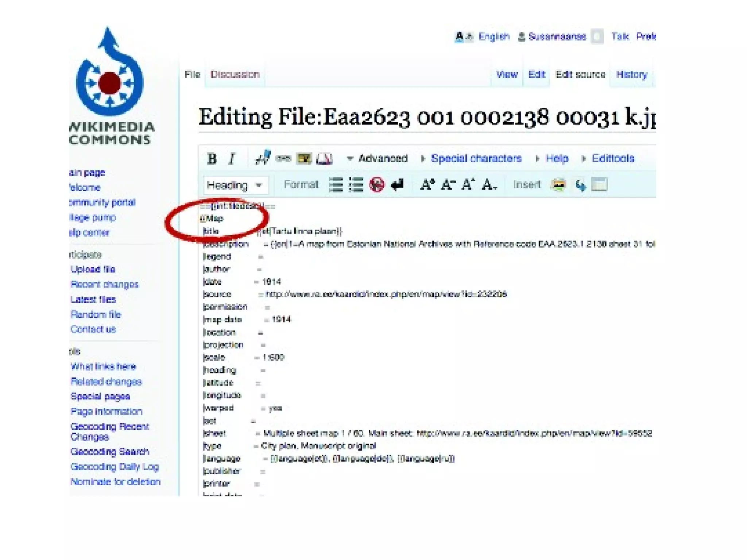Insert a link using the chain icon
The image size is (747, 560).
point(283,158)
